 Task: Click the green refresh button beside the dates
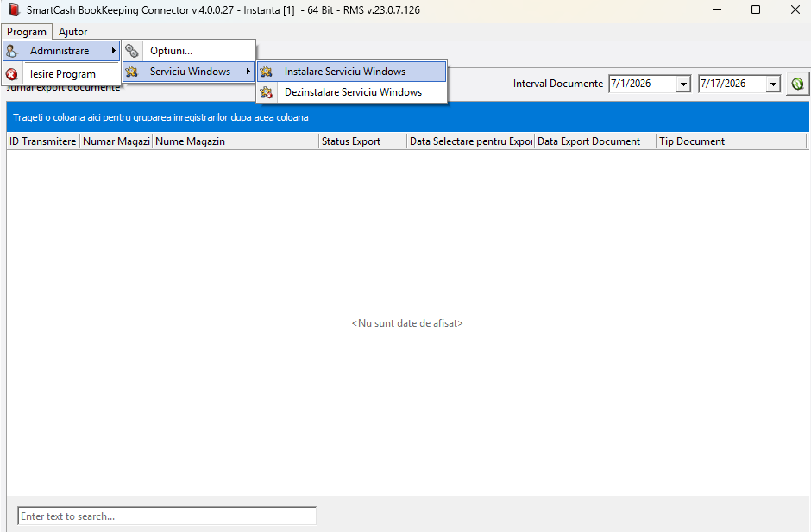click(x=797, y=84)
